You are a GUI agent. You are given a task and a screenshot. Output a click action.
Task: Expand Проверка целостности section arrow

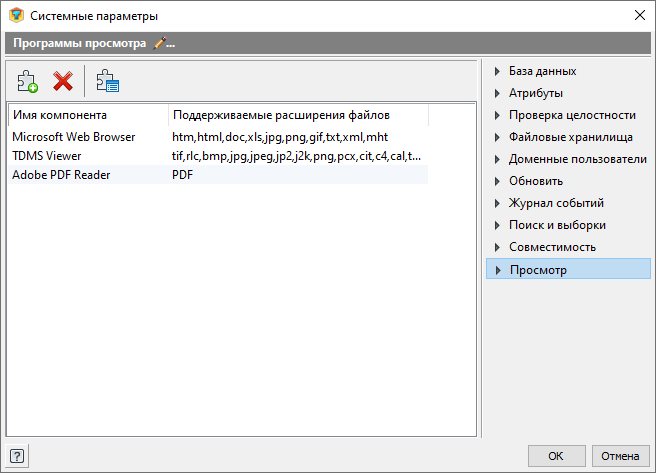(497, 115)
